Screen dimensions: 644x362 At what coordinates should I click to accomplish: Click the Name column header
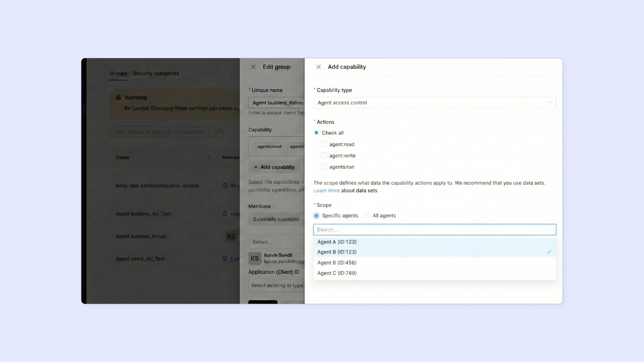pyautogui.click(x=122, y=157)
